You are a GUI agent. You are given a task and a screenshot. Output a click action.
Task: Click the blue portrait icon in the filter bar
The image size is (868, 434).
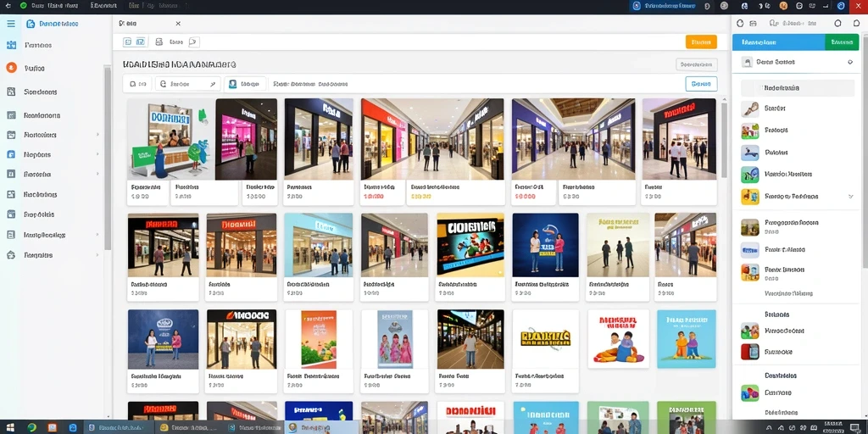[x=232, y=84]
